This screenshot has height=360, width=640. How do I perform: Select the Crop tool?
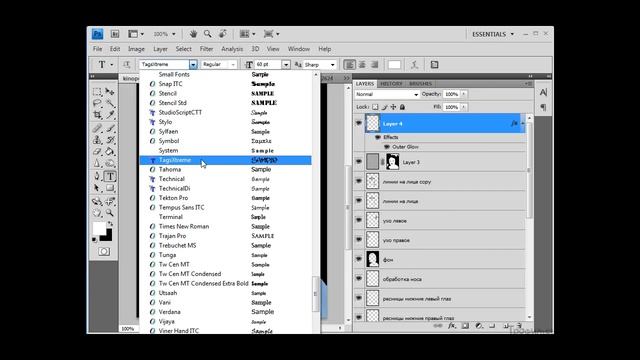pos(97,115)
